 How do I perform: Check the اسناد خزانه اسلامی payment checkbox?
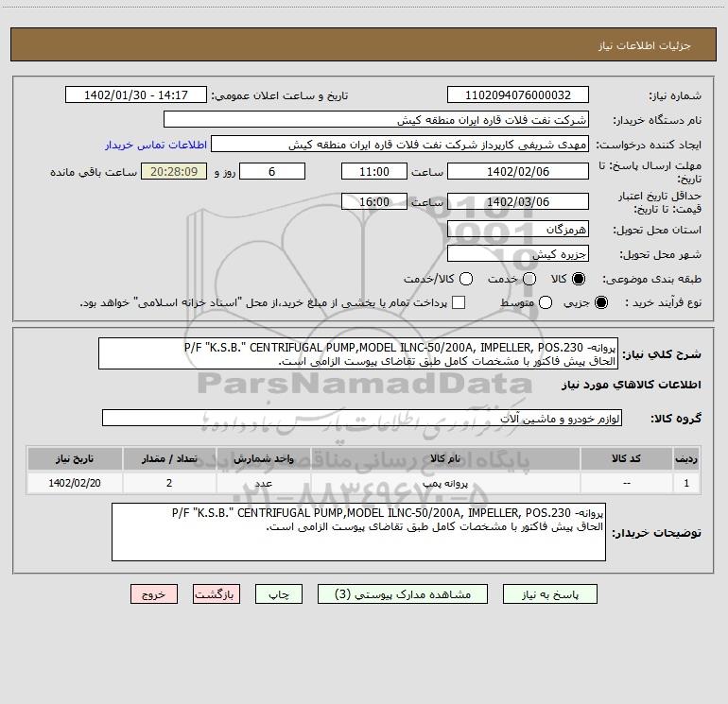click(x=459, y=302)
